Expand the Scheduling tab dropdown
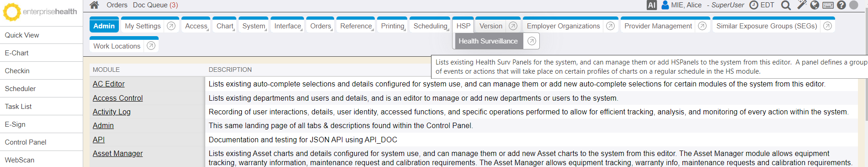868x167 pixels. tap(430, 26)
